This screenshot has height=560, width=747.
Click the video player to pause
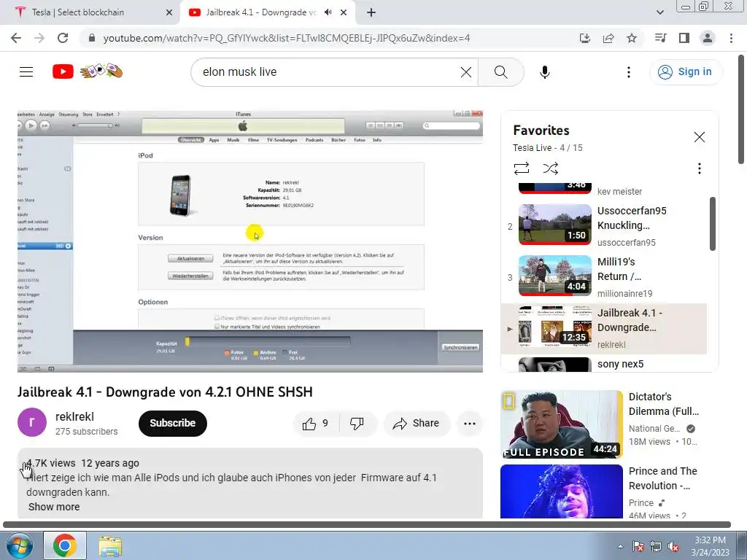pos(250,241)
